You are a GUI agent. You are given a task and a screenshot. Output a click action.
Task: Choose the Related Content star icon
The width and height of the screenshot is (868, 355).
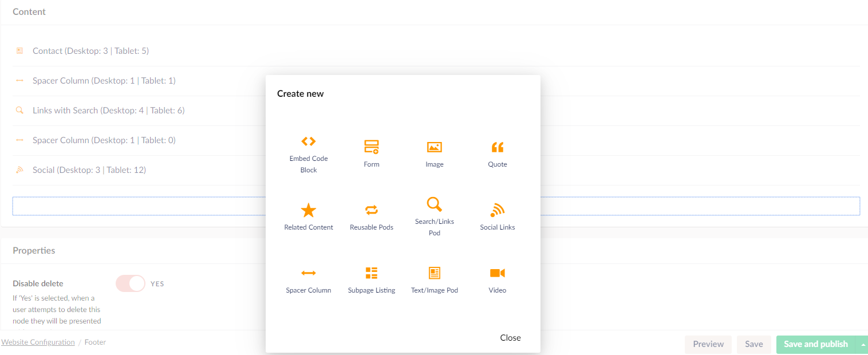click(309, 210)
